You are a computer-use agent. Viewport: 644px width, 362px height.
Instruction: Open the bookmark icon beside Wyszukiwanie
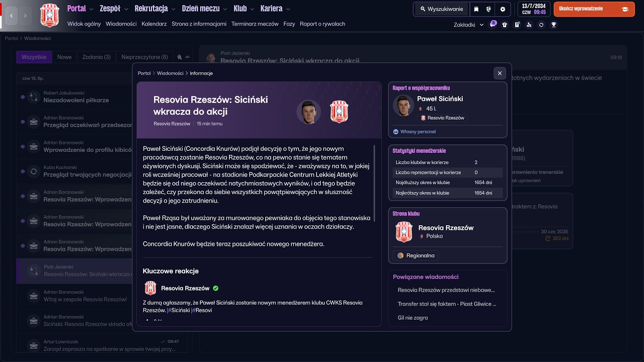tap(476, 9)
